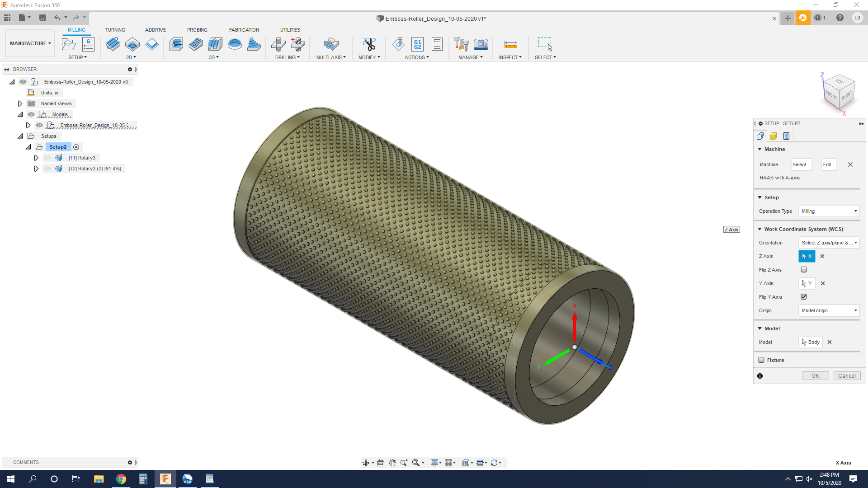Check the Fixture checkbox
Image resolution: width=868 pixels, height=488 pixels.
[x=761, y=360]
